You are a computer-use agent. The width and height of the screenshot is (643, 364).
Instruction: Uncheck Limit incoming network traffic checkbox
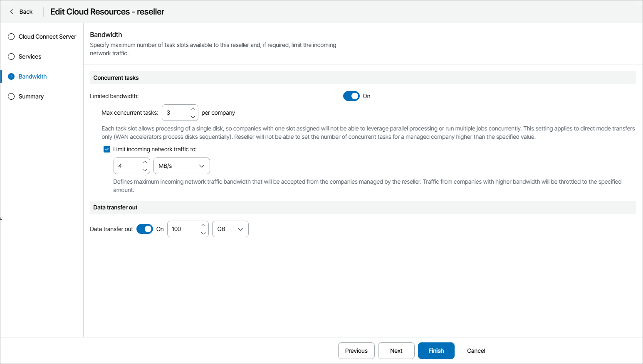tap(107, 149)
